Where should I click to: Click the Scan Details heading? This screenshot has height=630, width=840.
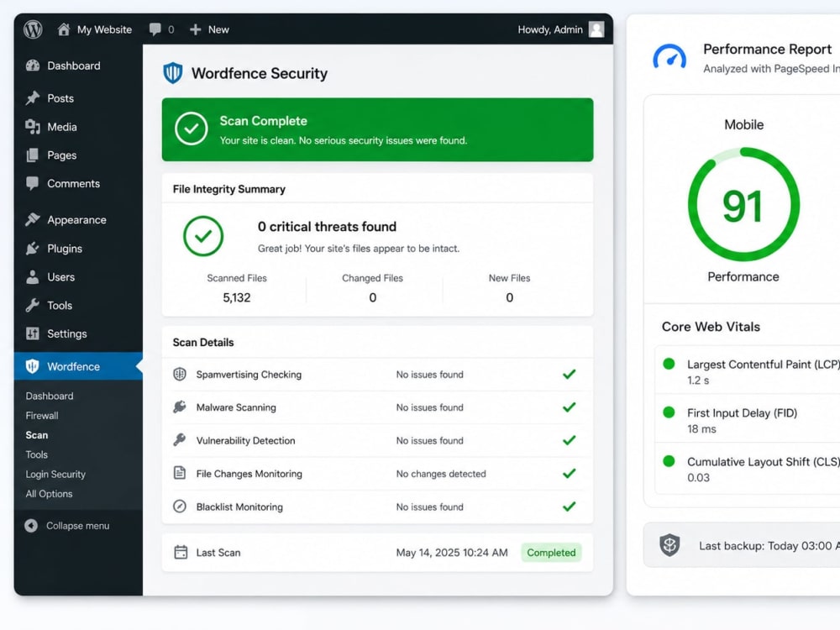click(x=203, y=343)
